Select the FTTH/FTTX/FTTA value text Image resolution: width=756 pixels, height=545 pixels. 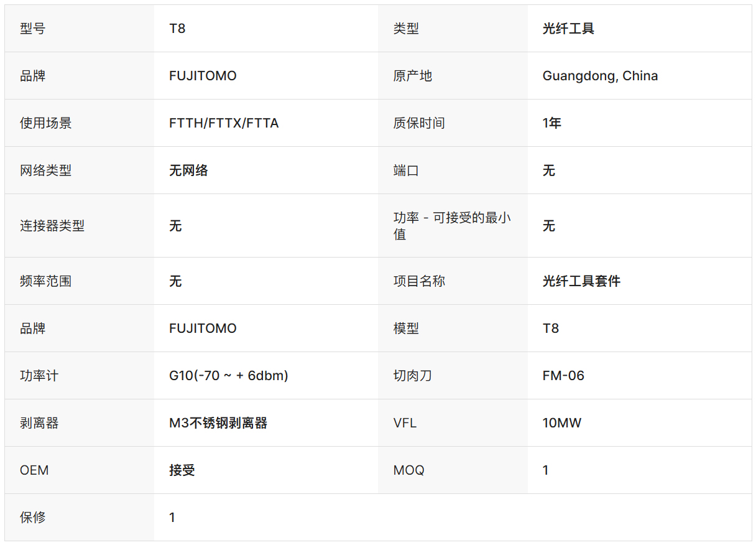[x=224, y=123]
